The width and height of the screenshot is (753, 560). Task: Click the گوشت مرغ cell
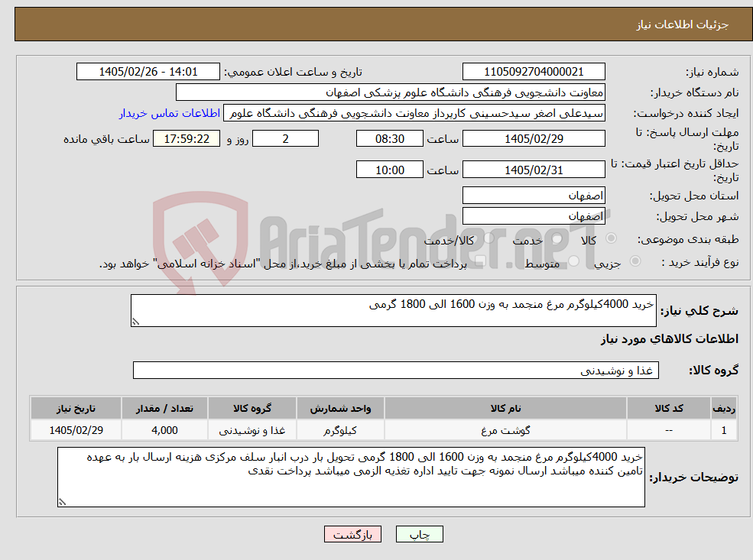coord(505,430)
